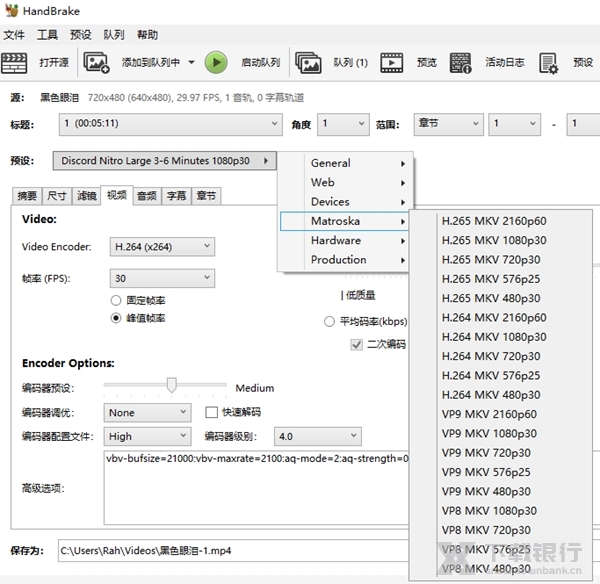This screenshot has width=600, height=584.
Task: Choose preset H.264 MKV 1080p30
Action: point(494,337)
